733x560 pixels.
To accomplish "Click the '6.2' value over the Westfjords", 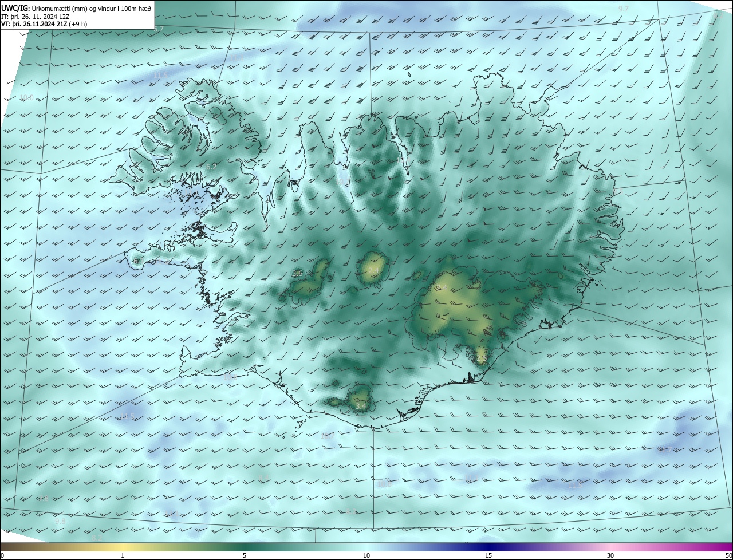I will coord(211,167).
